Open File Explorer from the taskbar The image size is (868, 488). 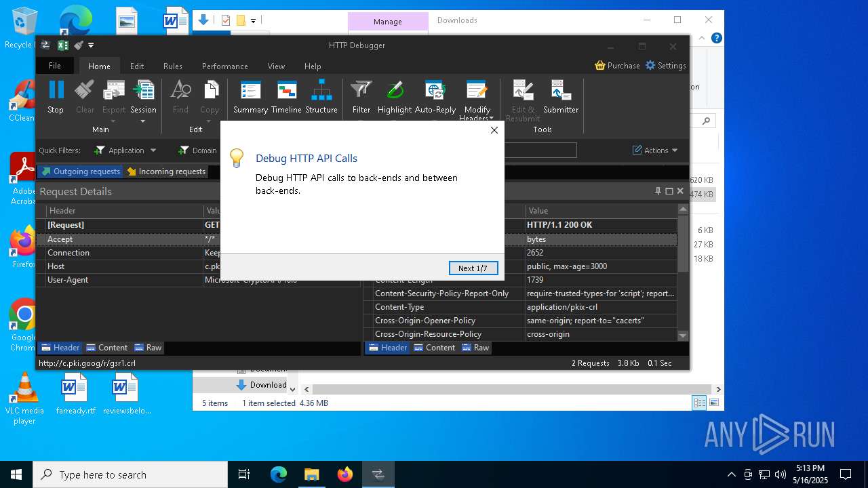tap(311, 474)
